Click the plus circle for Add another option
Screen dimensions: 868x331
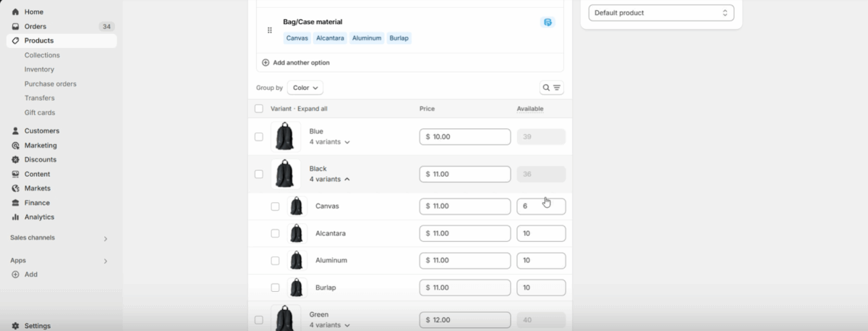(265, 63)
